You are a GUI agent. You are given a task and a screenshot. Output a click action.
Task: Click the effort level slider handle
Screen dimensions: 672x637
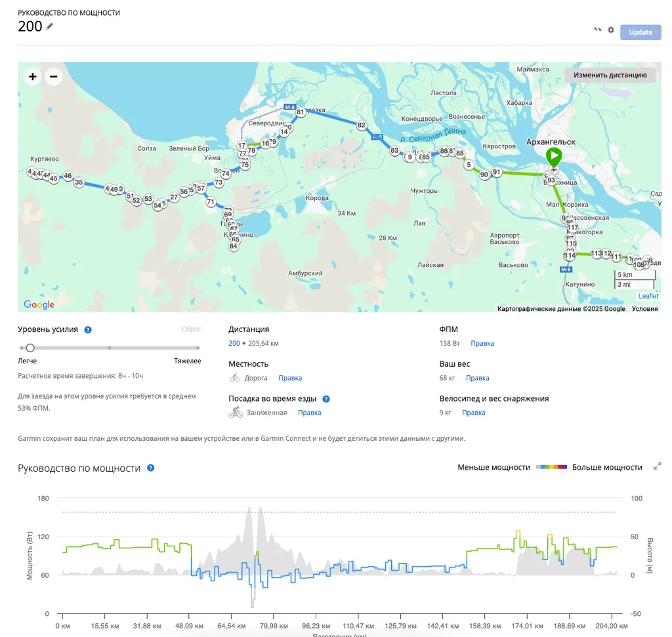(30, 348)
